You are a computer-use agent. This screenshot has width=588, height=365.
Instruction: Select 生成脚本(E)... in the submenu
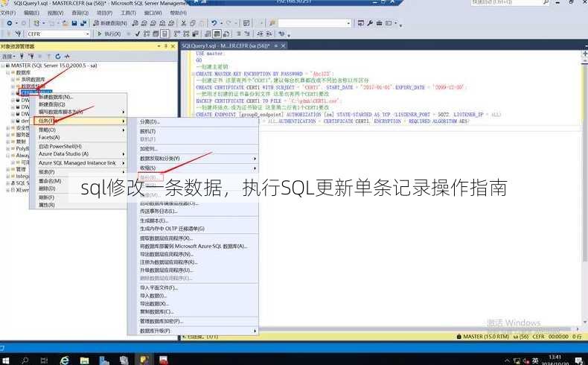click(193, 220)
